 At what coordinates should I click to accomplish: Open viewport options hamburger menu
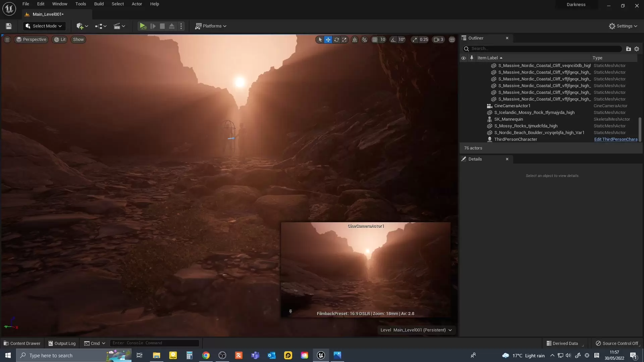click(x=7, y=40)
